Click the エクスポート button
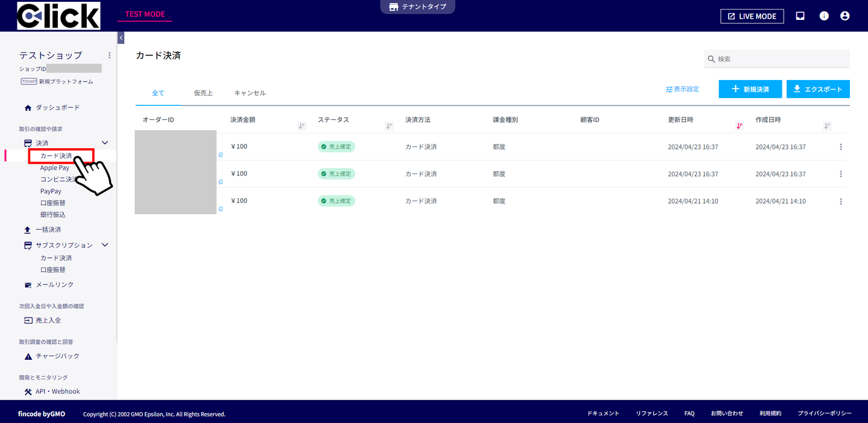 pos(818,89)
